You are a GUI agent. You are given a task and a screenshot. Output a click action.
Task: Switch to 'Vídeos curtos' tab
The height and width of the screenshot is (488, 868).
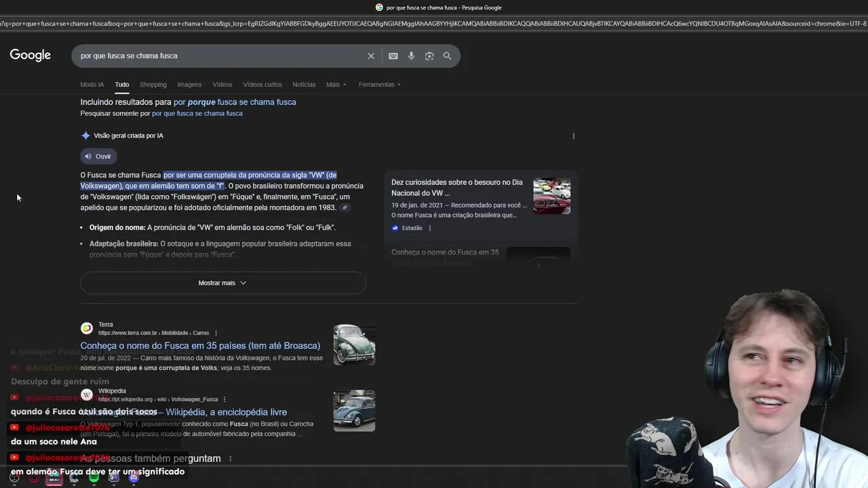262,85
